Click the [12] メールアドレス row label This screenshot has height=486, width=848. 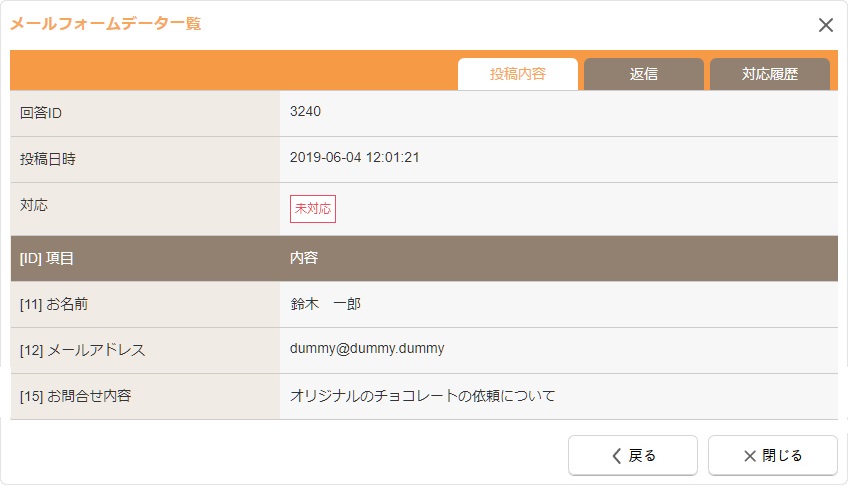pos(83,350)
